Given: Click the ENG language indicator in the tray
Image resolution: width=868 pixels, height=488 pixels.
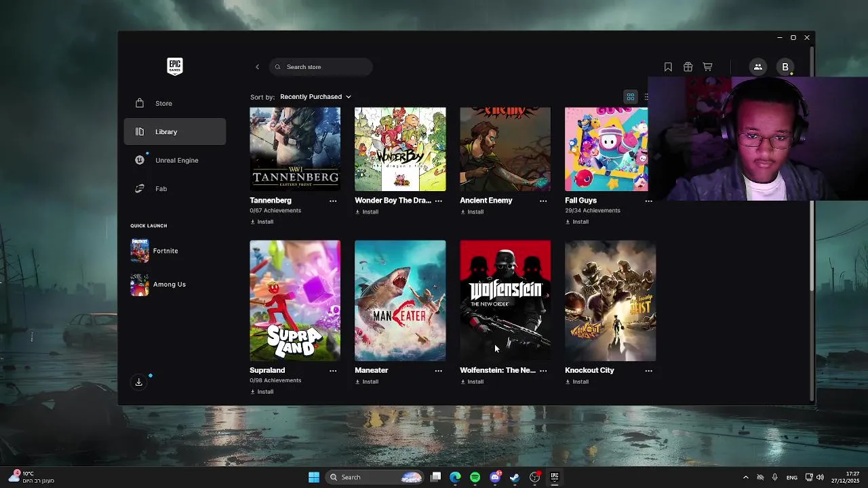Looking at the screenshot, I should tap(791, 478).
